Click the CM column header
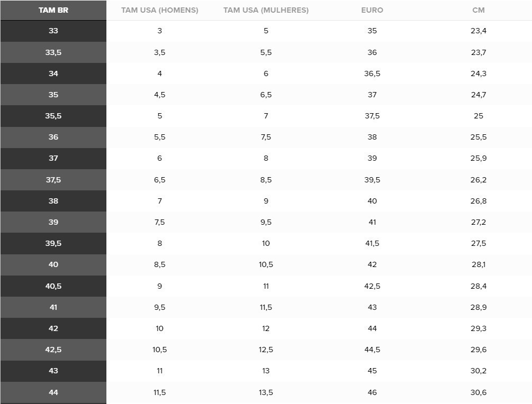Image resolution: width=532 pixels, height=404 pixels. (479, 10)
